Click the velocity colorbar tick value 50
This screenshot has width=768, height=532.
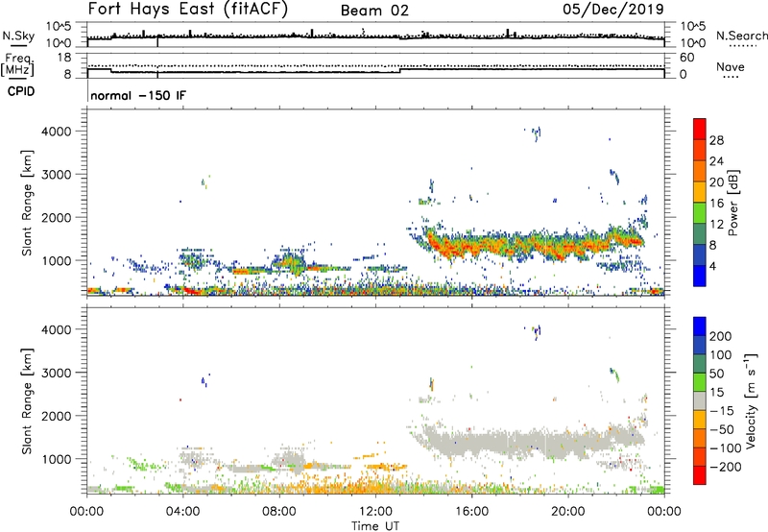click(716, 374)
